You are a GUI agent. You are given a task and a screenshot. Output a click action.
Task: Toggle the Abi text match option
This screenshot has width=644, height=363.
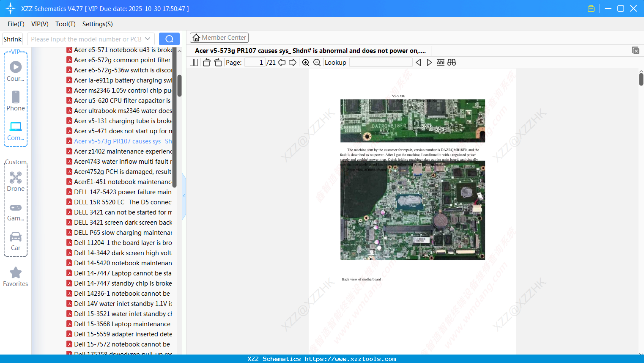point(440,63)
